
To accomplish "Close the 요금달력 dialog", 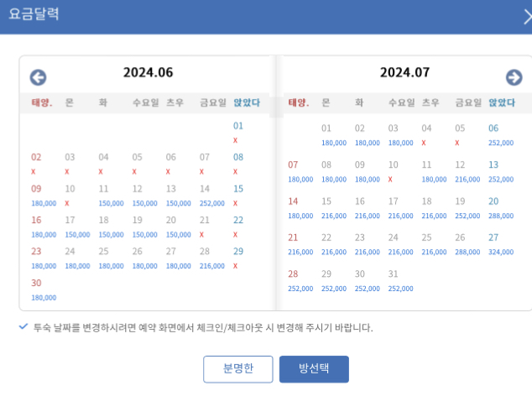I will 527,17.
